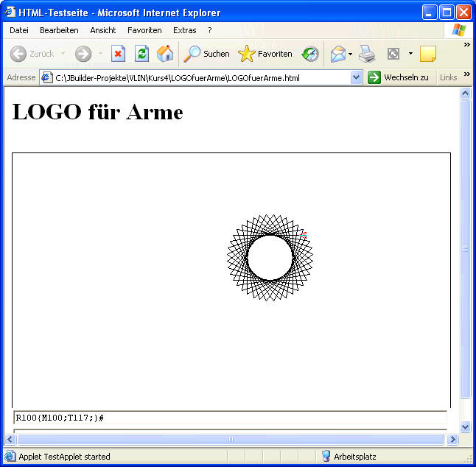Open the Datei menu
Viewport: 476px width, 467px height.
tap(19, 30)
